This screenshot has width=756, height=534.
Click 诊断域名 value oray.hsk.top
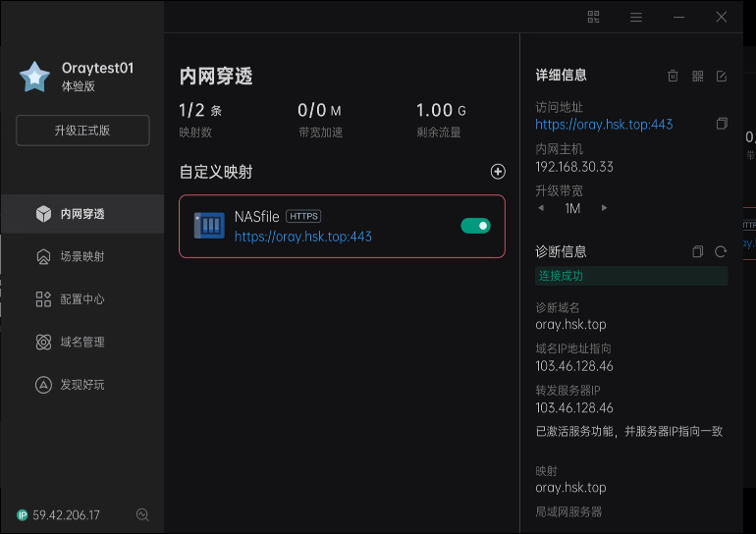pyautogui.click(x=570, y=324)
